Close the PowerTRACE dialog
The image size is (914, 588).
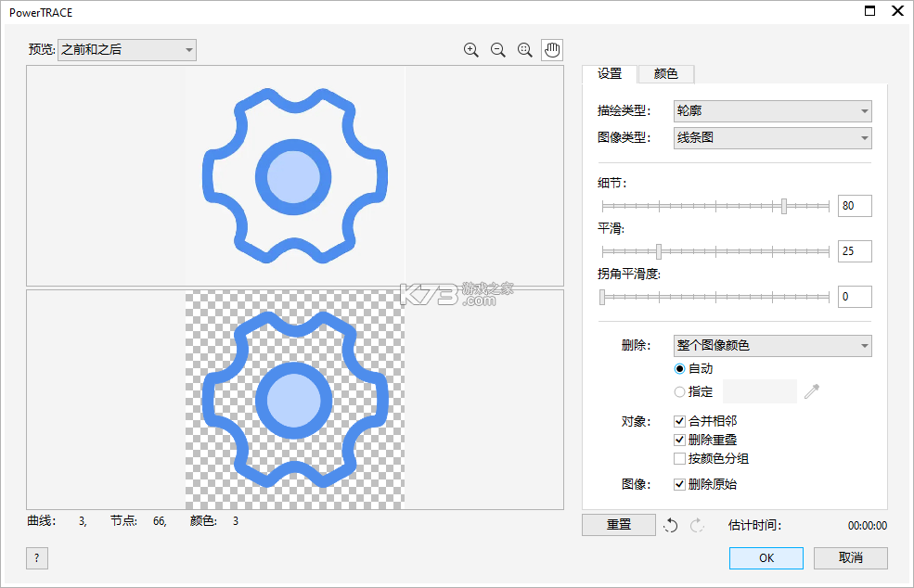coord(897,10)
